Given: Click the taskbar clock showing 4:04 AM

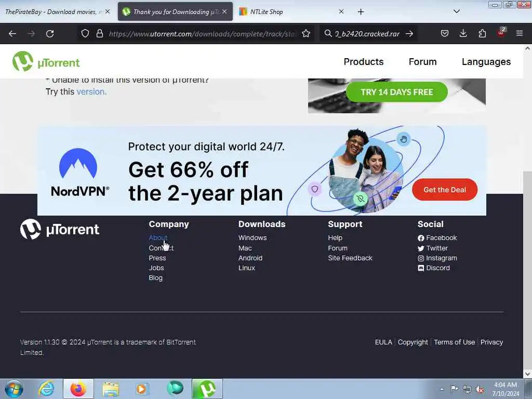Looking at the screenshot, I should (506, 389).
